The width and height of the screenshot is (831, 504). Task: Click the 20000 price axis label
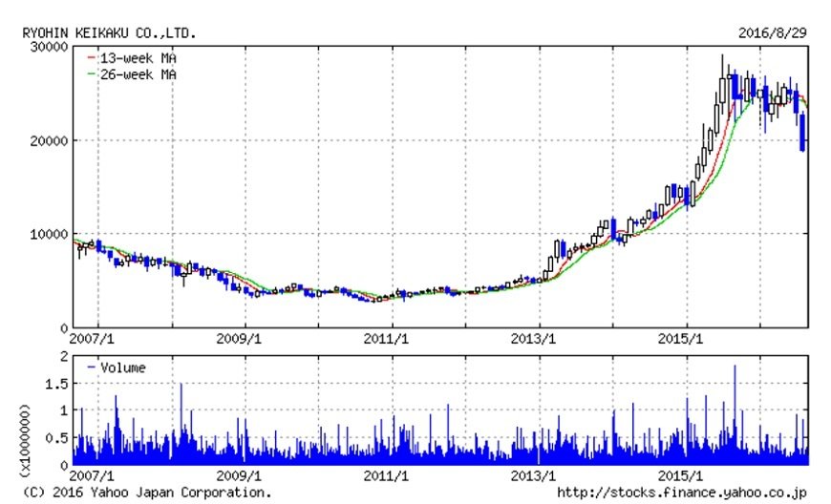48,140
